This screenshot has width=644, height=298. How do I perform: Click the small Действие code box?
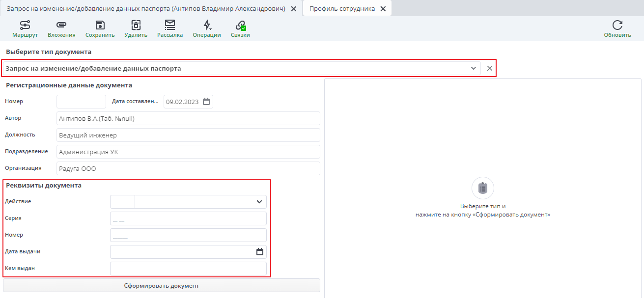tap(122, 202)
